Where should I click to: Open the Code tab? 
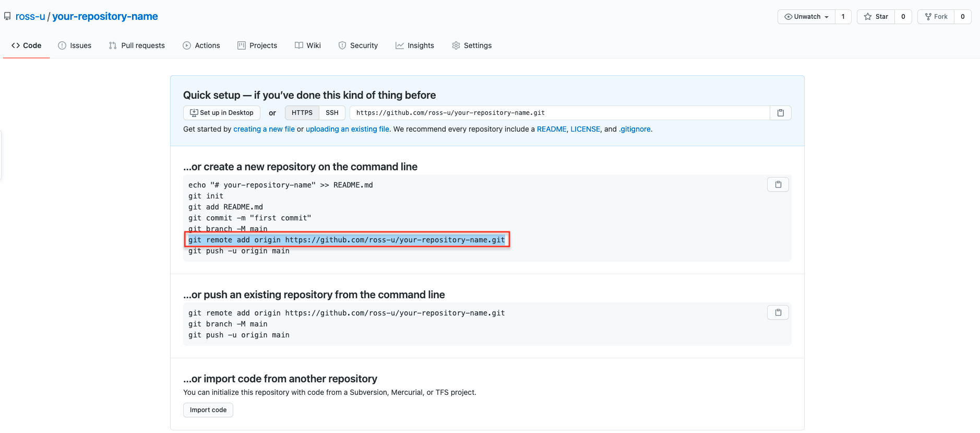pyautogui.click(x=26, y=45)
